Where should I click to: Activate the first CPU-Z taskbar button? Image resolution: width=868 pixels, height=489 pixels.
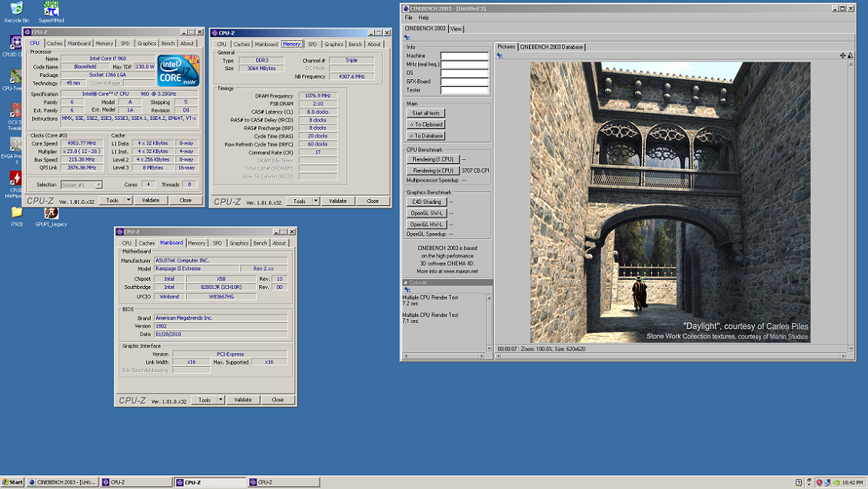135,482
